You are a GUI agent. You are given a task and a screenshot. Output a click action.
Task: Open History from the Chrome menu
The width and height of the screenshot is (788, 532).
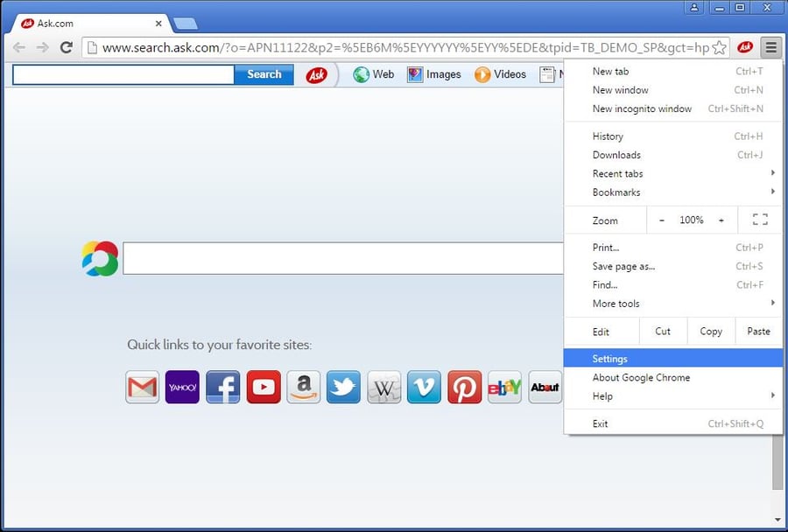click(x=608, y=136)
